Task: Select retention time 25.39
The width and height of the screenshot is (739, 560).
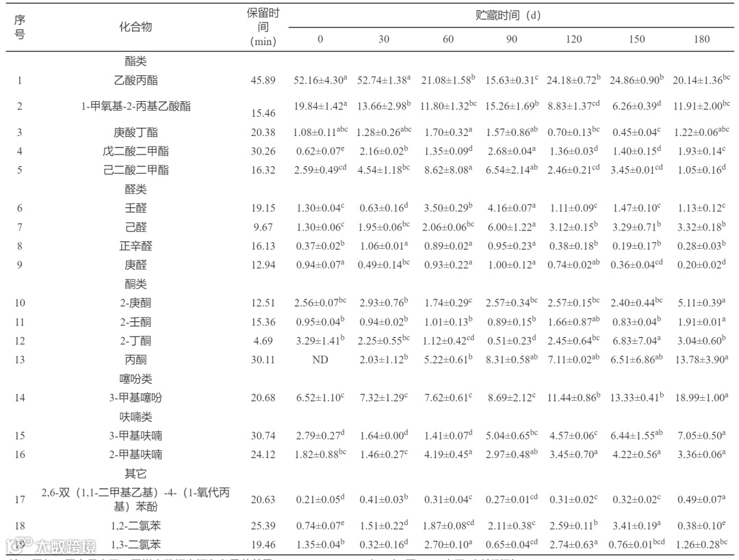Action: coord(263,526)
